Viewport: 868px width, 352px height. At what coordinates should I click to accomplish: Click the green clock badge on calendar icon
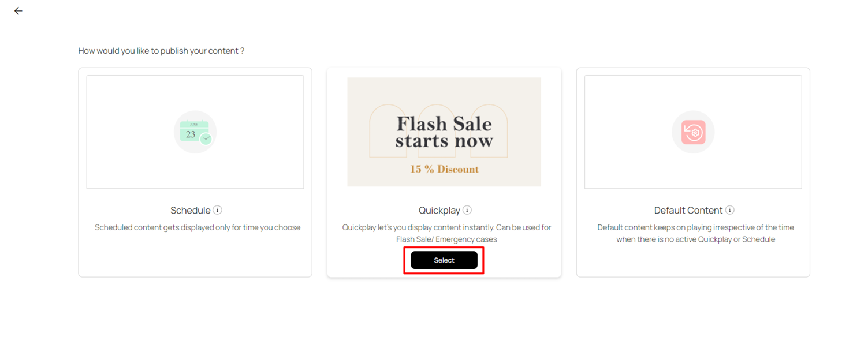point(206,139)
